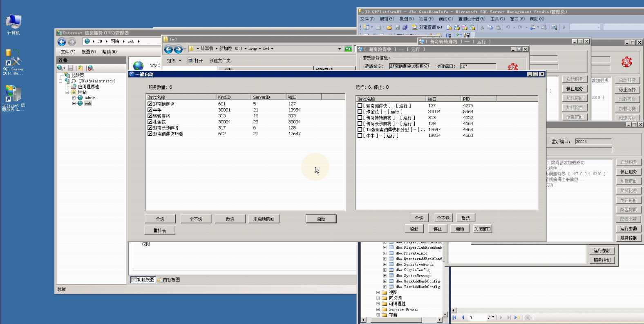Viewport: 644px width, 324px height.
Task: Click the 刷新 button
Action: pyautogui.click(x=414, y=229)
